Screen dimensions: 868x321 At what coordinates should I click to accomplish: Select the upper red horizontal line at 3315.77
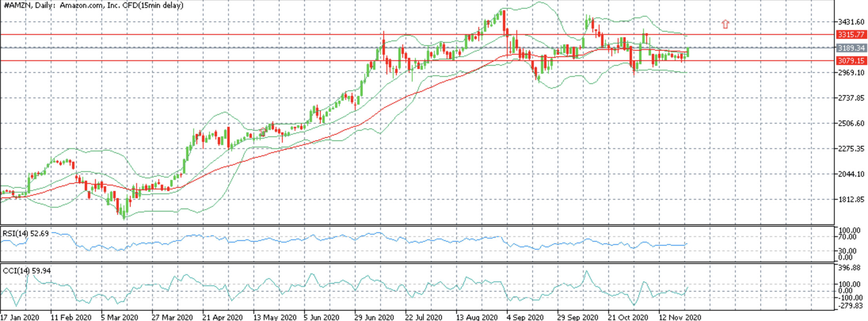tap(417, 34)
